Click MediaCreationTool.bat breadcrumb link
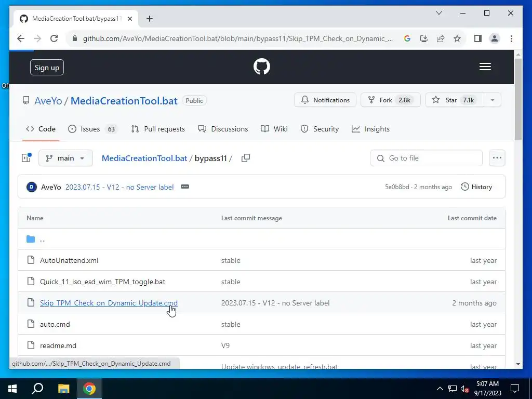This screenshot has height=399, width=532. coord(144,158)
